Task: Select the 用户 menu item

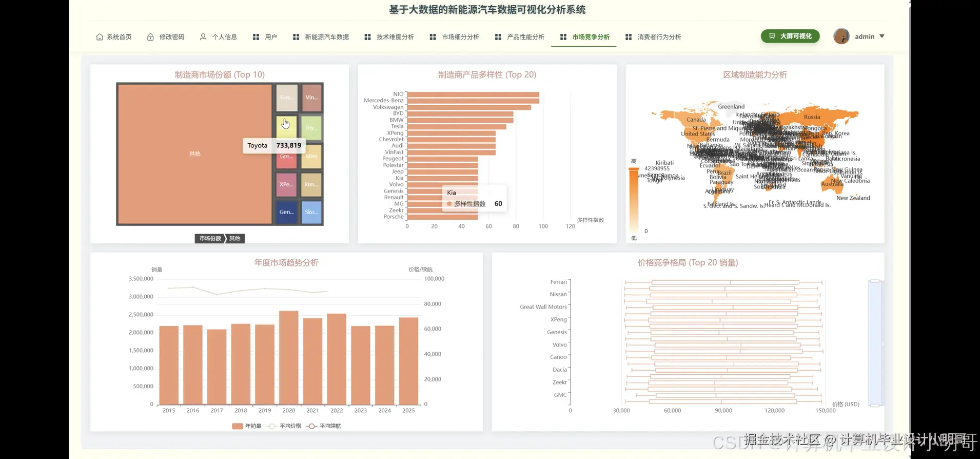Action: pyautogui.click(x=265, y=37)
